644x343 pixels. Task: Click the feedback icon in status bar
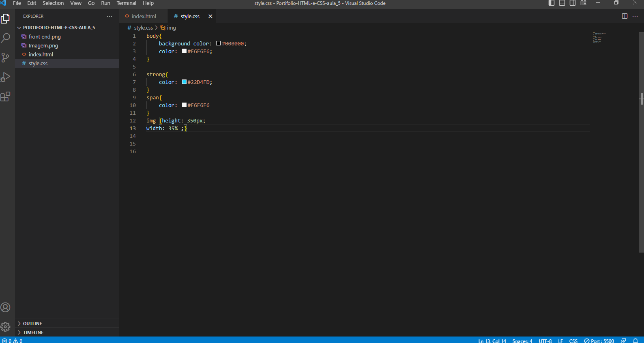click(624, 341)
